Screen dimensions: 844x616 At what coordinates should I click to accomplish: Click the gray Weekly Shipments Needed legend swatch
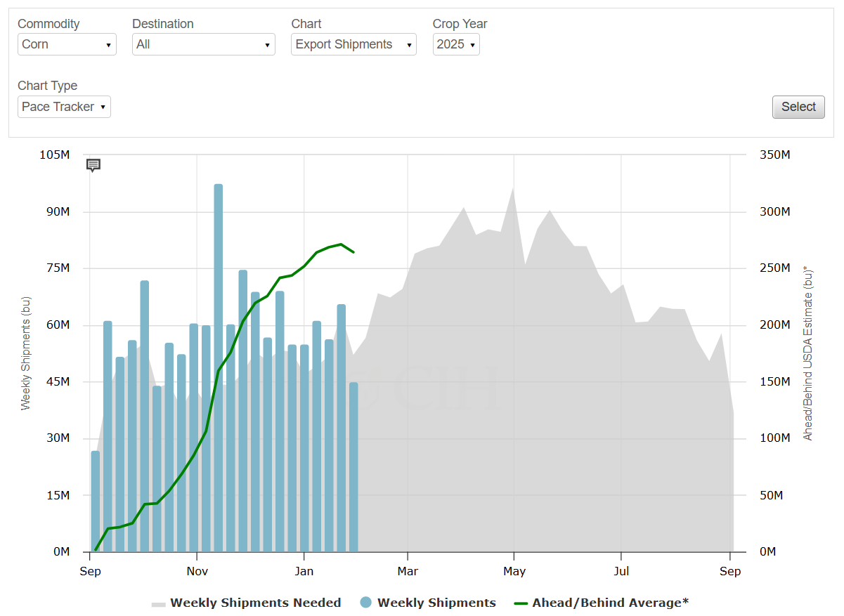[x=158, y=603]
